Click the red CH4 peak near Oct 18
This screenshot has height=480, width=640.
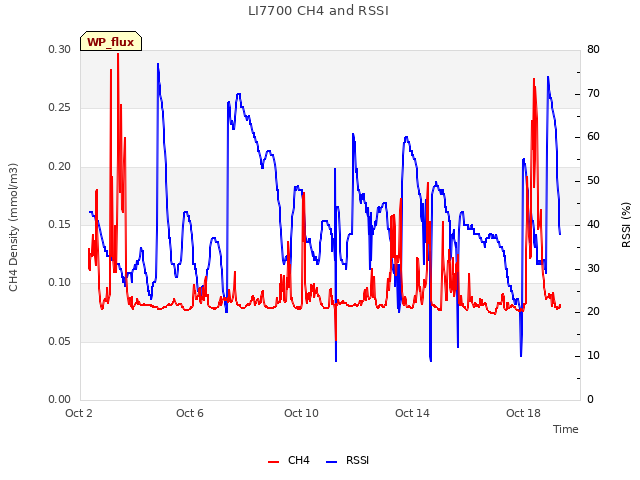tap(534, 79)
